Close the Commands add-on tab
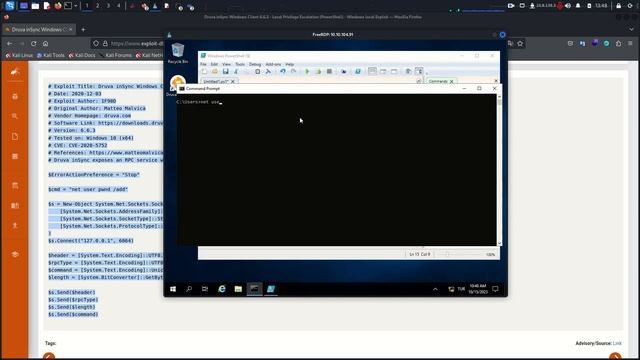Screen dimensions: 640x360 451,82
